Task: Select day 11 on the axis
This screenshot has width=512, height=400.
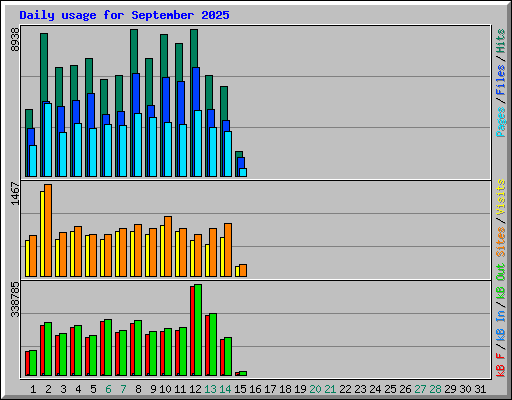Action: click(180, 389)
